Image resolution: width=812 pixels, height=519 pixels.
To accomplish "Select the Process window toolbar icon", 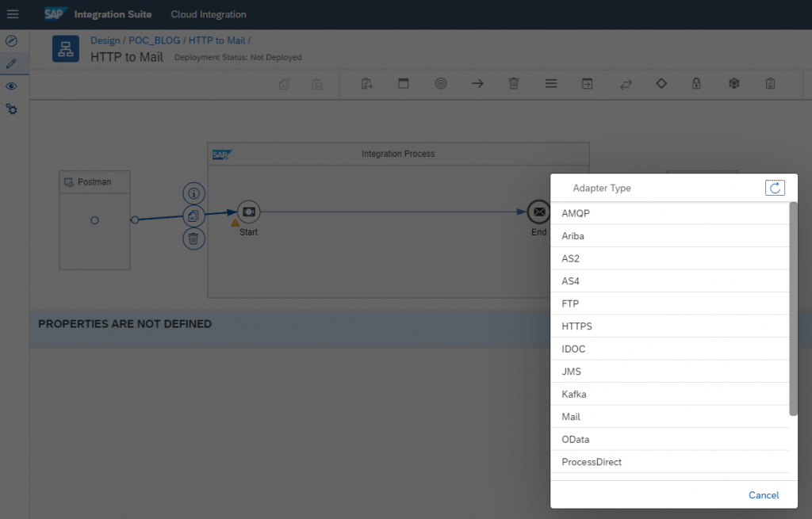I will click(404, 83).
